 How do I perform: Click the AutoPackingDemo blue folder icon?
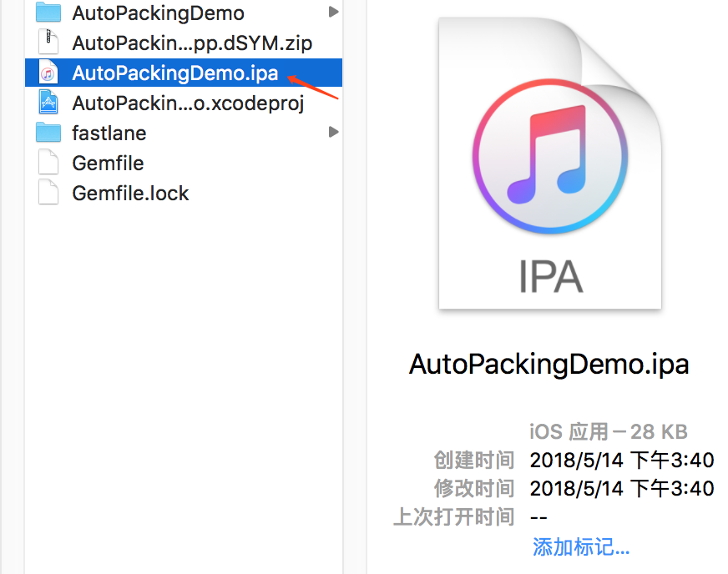tap(46, 12)
